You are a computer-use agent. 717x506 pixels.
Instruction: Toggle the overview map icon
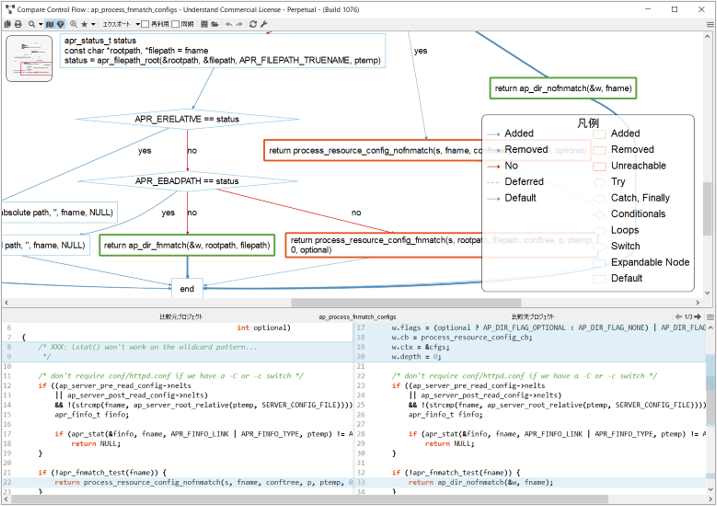(50, 24)
